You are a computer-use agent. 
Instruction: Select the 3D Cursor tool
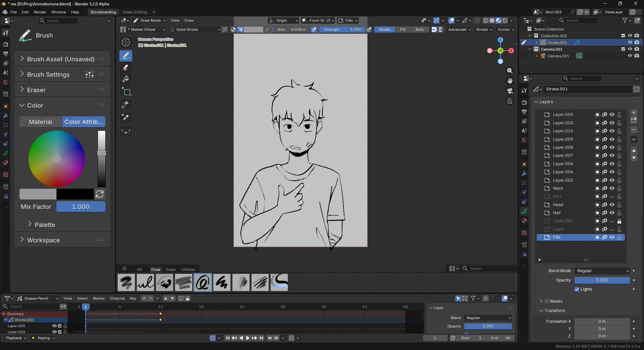point(126,42)
